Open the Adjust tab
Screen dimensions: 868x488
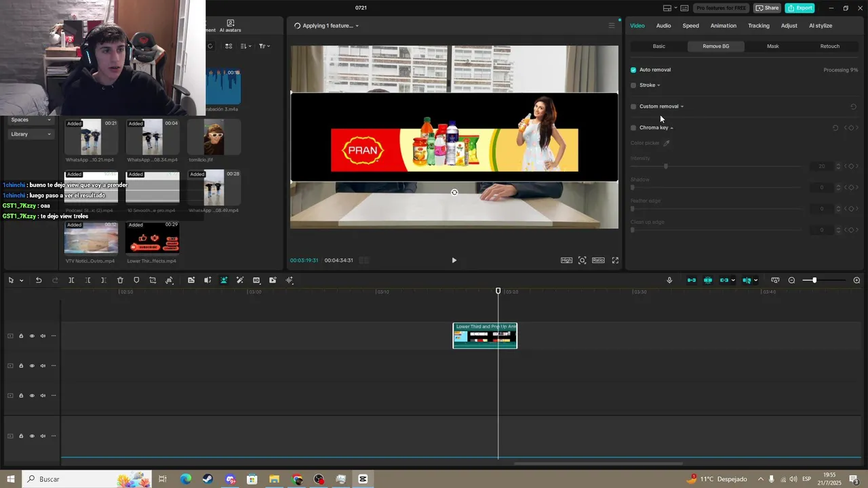[x=789, y=26]
